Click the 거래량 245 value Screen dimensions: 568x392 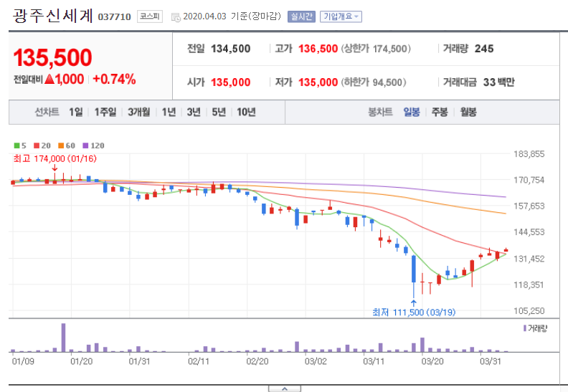coord(484,49)
